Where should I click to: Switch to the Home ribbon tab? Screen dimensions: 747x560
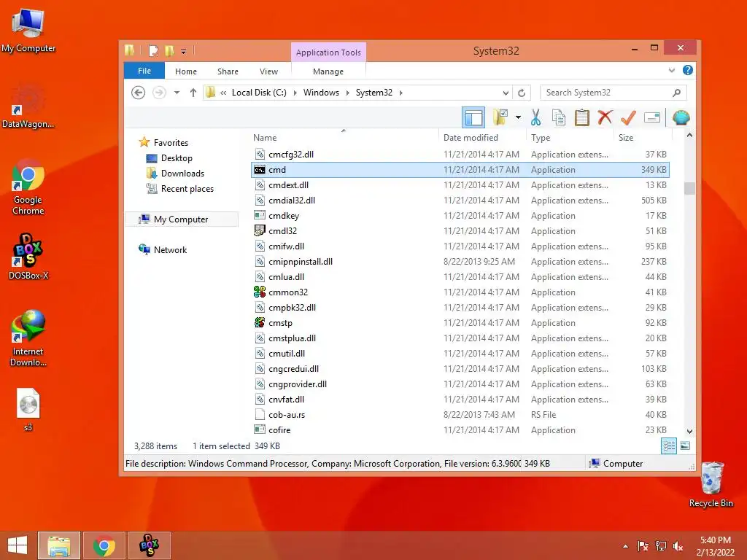[x=186, y=71]
